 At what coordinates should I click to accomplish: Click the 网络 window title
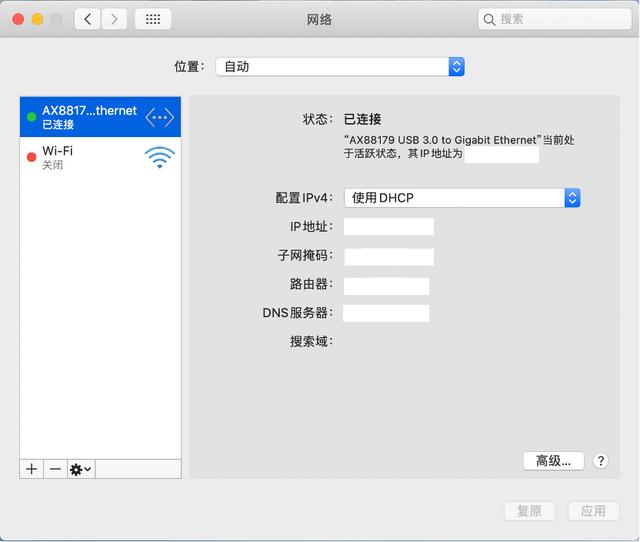pyautogui.click(x=319, y=19)
